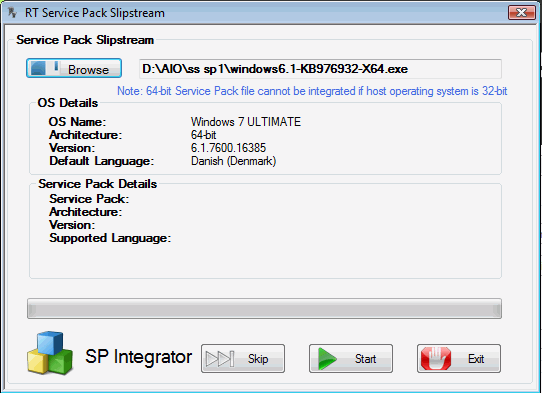
Task: Click the Danish (Denmark) language value
Action: click(234, 161)
